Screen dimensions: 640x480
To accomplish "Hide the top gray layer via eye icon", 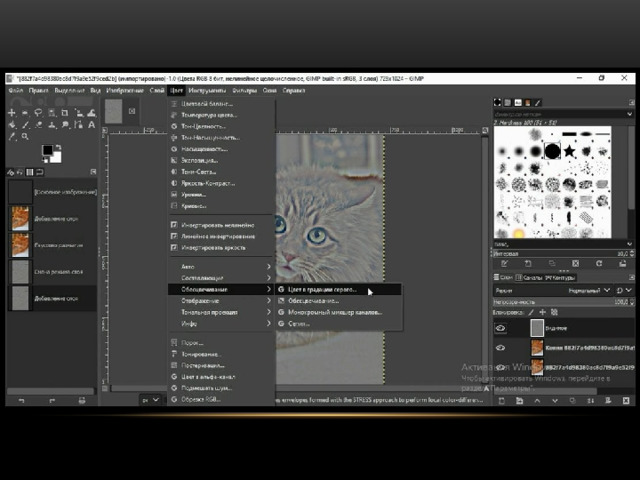I will point(500,328).
